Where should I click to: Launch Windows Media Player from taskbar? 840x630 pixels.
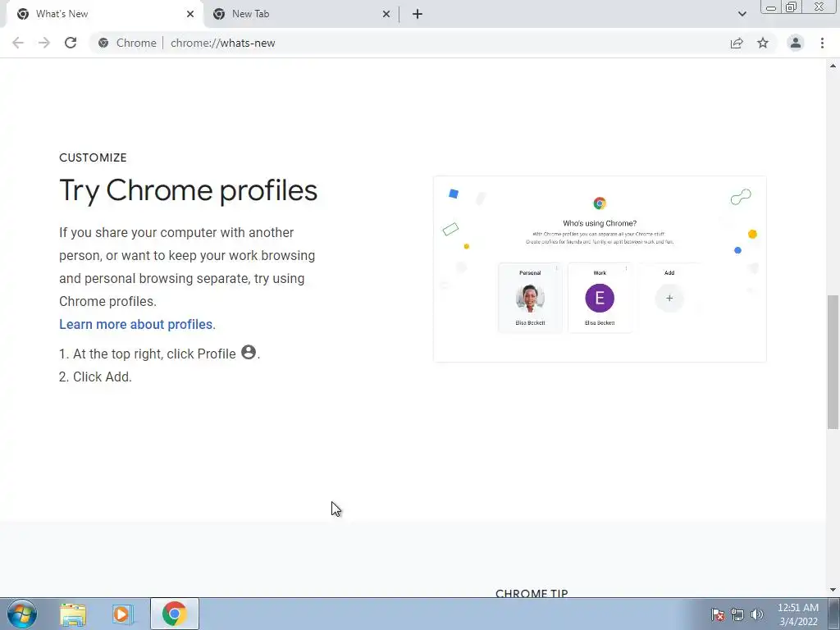[122, 614]
